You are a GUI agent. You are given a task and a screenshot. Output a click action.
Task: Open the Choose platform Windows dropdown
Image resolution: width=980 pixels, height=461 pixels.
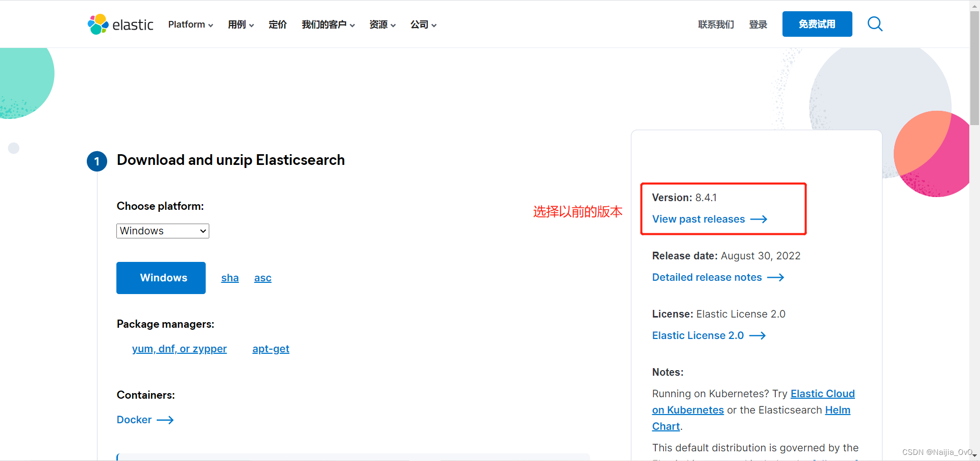click(163, 231)
